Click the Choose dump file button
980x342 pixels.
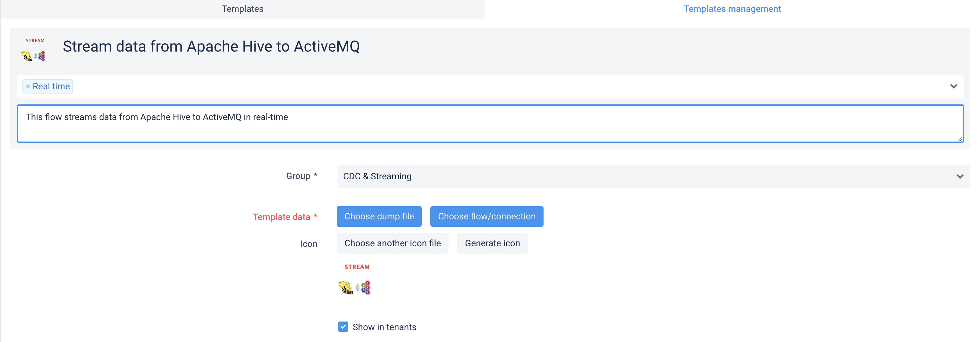pos(379,216)
